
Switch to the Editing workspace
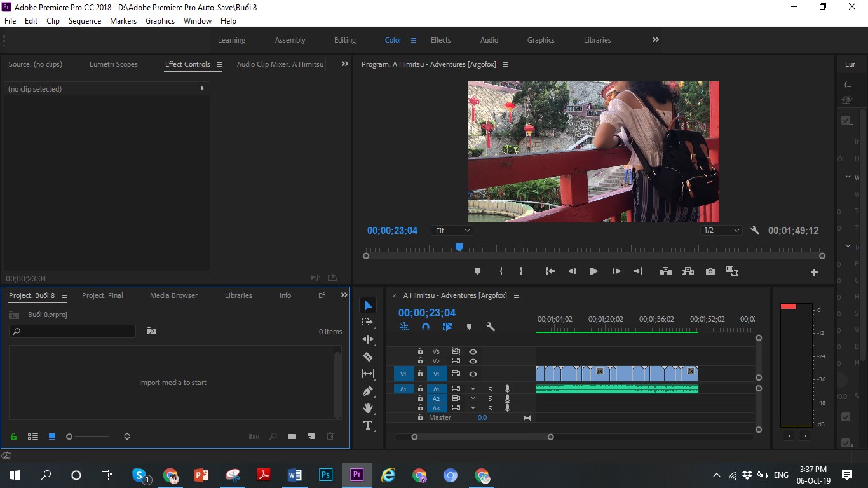click(x=345, y=40)
